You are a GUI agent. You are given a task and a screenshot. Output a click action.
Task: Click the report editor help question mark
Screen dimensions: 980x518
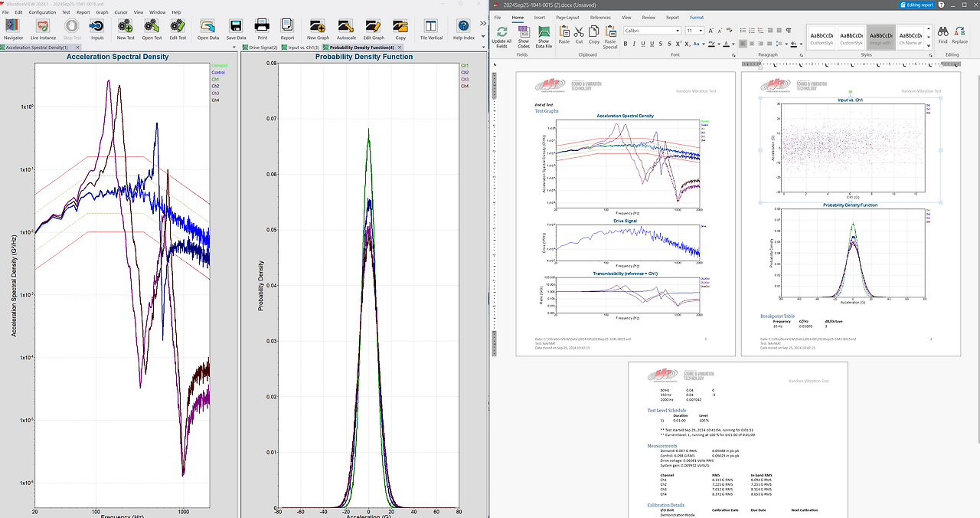click(941, 5)
